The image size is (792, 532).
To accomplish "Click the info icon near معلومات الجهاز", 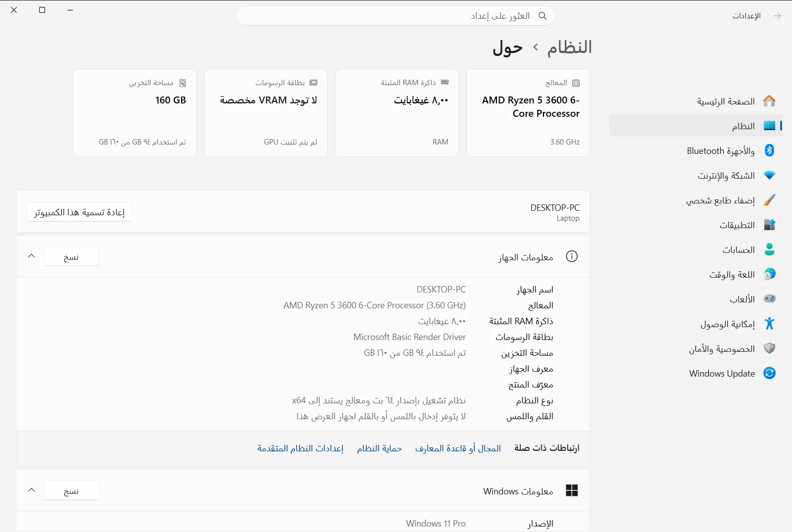I will [x=572, y=256].
